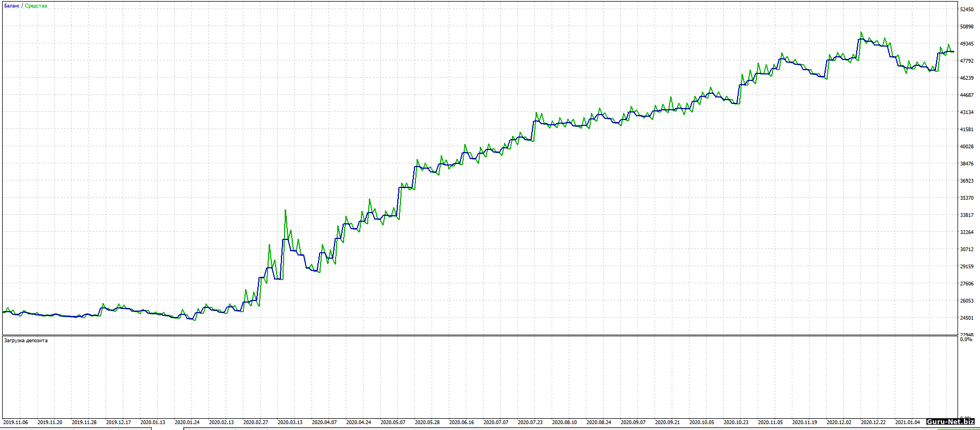Click the 44687 value on the price axis
Viewport: 980px width, 430px height.
click(967, 95)
